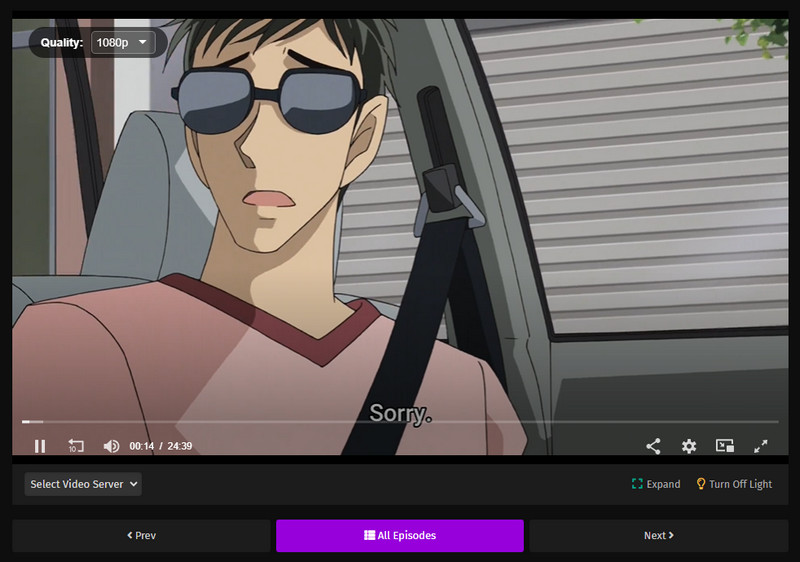Rewind the video 10 seconds

click(x=76, y=446)
